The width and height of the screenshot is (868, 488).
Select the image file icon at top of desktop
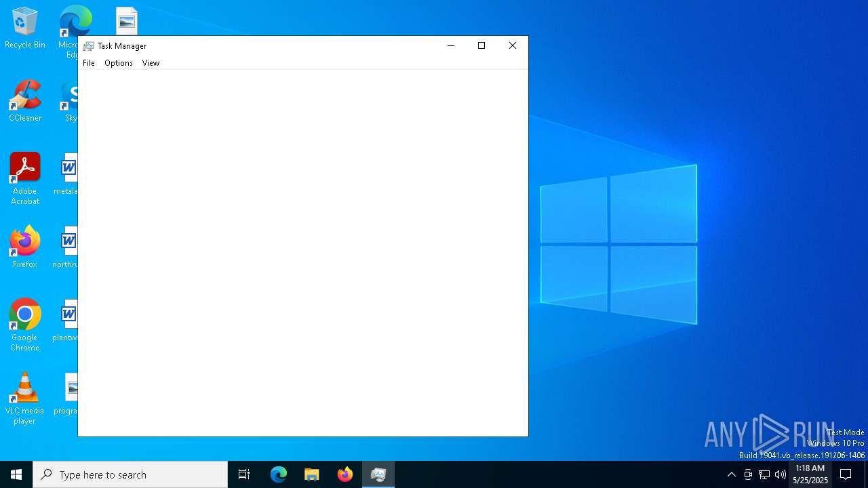coord(127,21)
